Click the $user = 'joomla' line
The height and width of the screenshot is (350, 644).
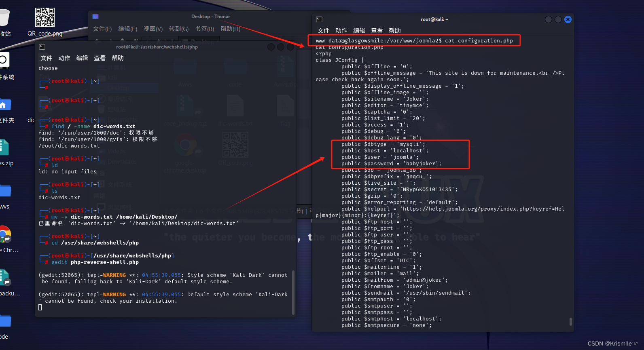coord(380,157)
